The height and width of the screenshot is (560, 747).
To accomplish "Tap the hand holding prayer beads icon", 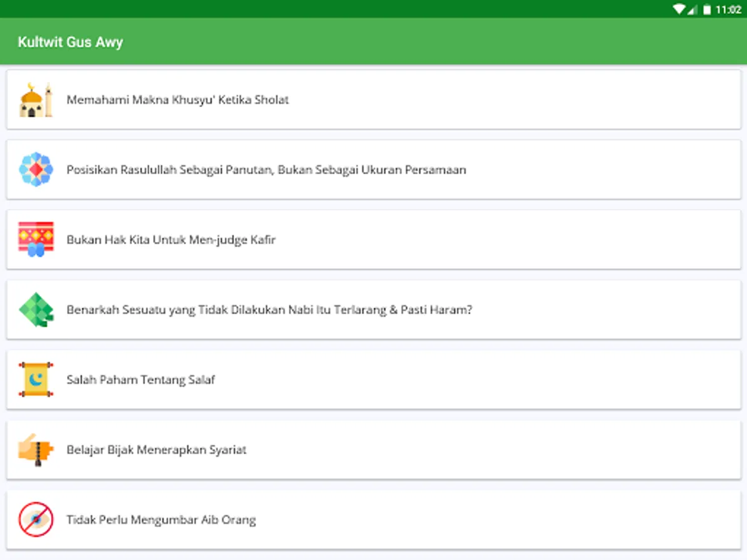I will (36, 449).
